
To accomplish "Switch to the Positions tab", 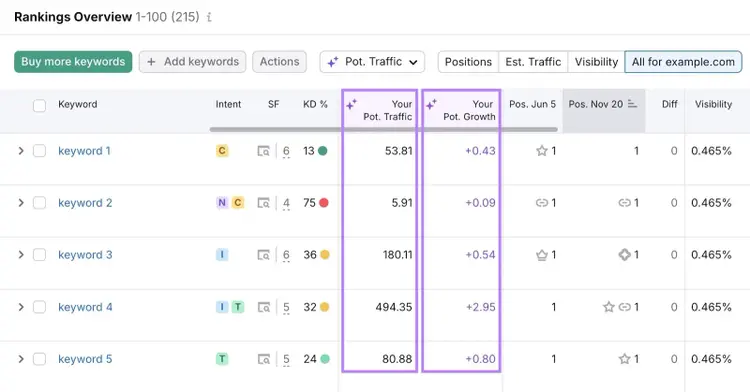I will coord(468,62).
